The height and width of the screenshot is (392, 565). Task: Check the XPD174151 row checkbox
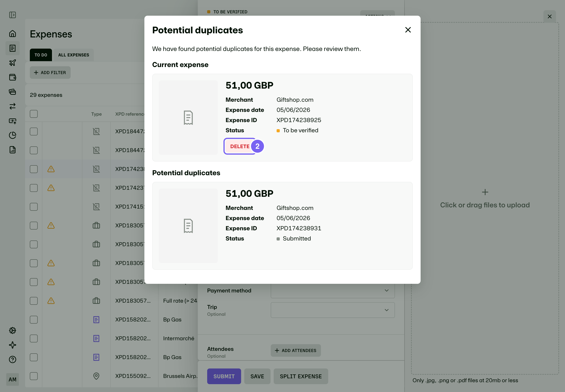[x=34, y=207]
